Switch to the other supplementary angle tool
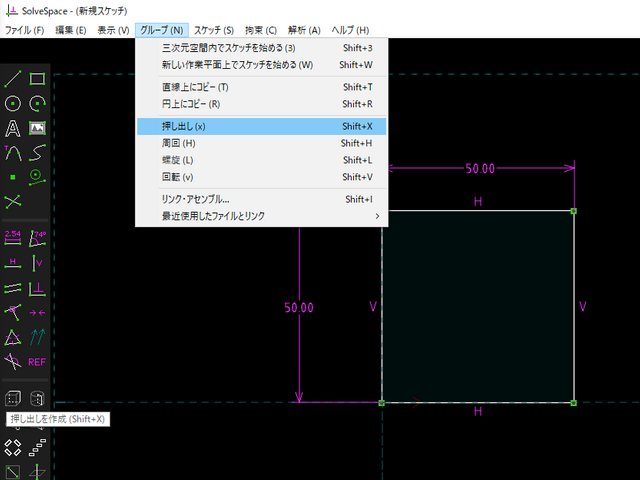Image resolution: width=640 pixels, height=480 pixels. [13, 362]
